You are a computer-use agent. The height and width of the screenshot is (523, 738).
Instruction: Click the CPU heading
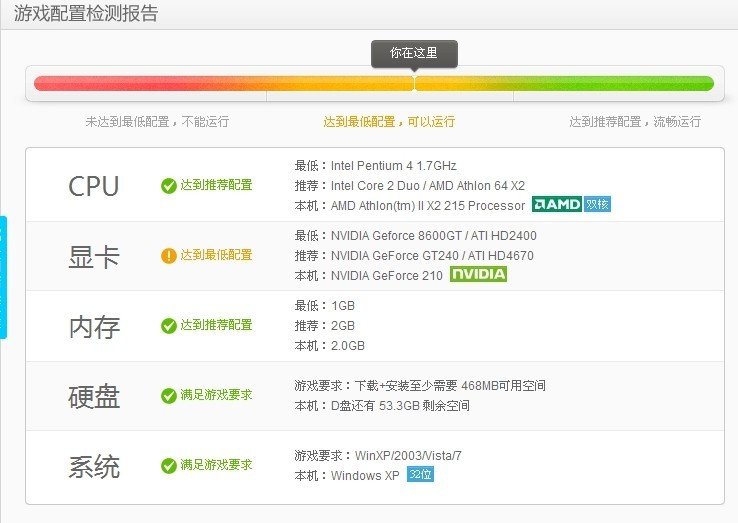point(94,186)
